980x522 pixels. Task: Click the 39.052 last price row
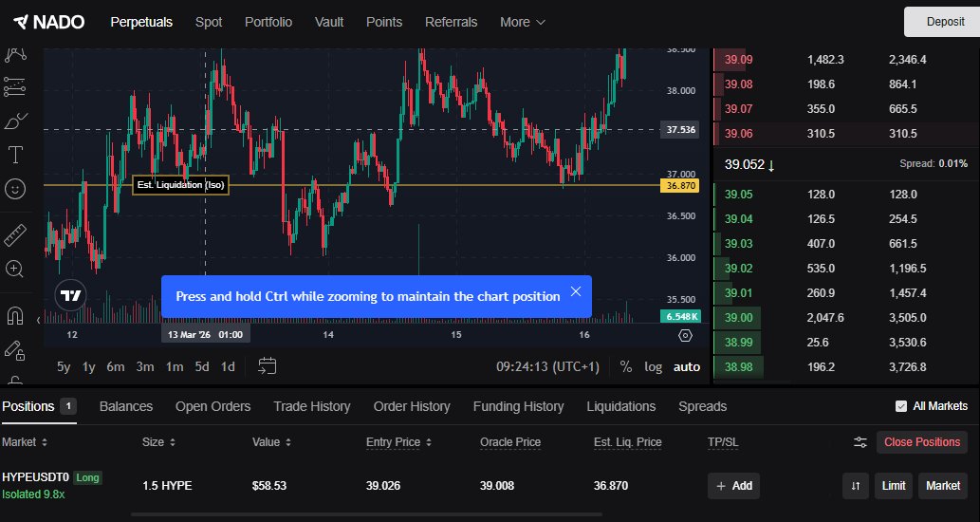(x=846, y=164)
